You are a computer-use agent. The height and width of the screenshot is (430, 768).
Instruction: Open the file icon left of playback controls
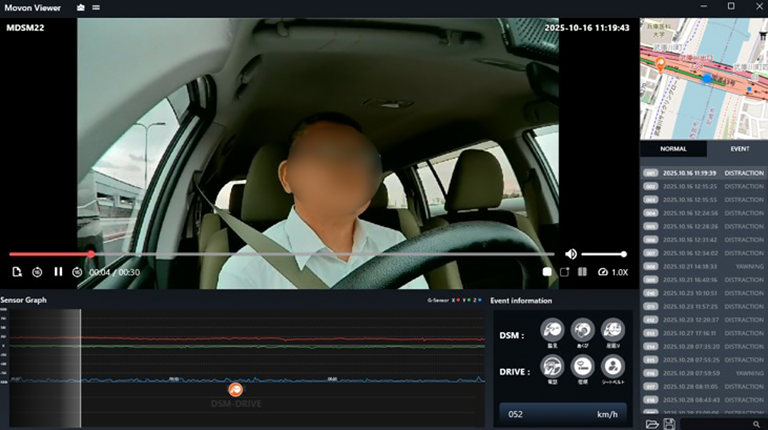pos(17,272)
